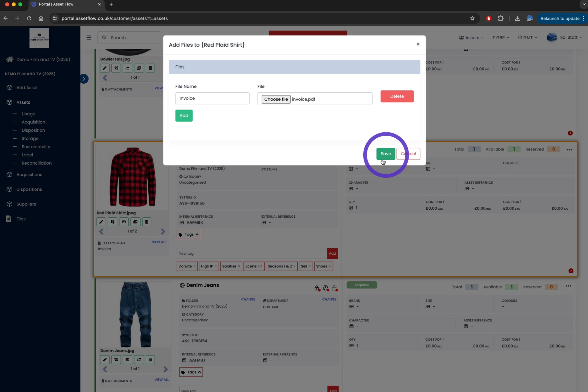Click Cancel in the Add Files dialog
Screen dimensions: 588x392
tap(408, 154)
